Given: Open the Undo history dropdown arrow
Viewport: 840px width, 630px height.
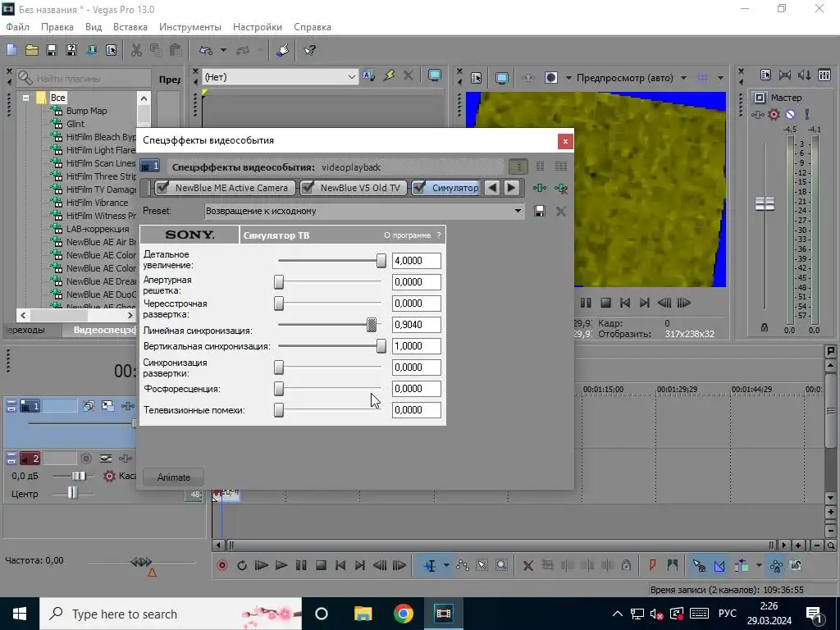Looking at the screenshot, I should [223, 50].
